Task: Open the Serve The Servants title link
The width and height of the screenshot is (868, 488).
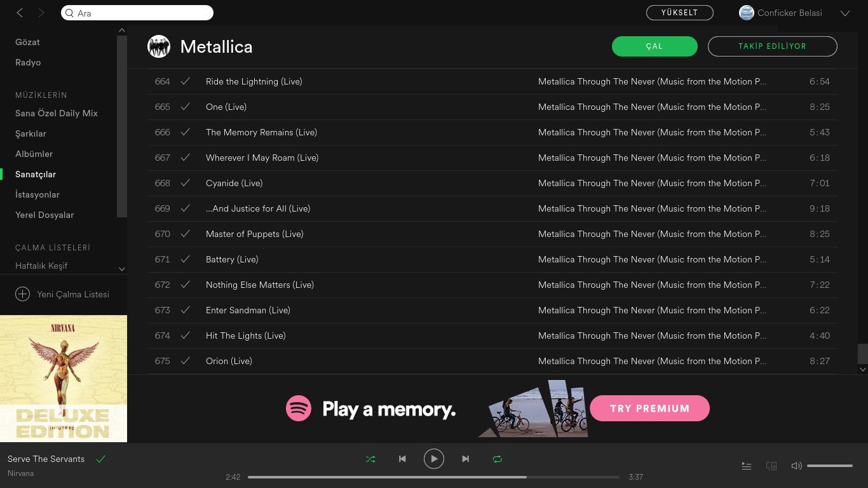Action: [46, 459]
